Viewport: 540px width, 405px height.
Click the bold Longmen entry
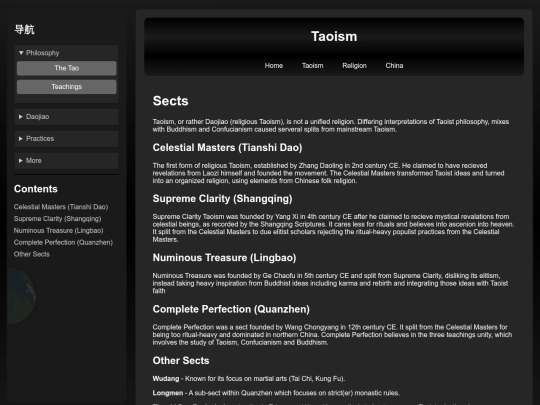click(x=168, y=393)
